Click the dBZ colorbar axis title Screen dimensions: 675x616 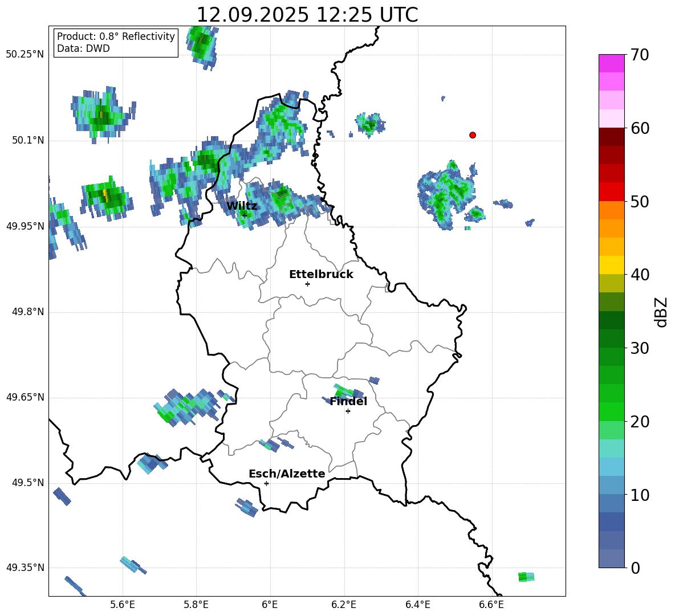(661, 312)
